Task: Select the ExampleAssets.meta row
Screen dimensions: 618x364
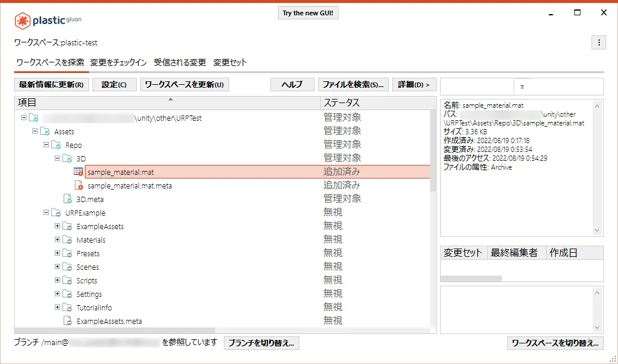Action: pyautogui.click(x=223, y=321)
